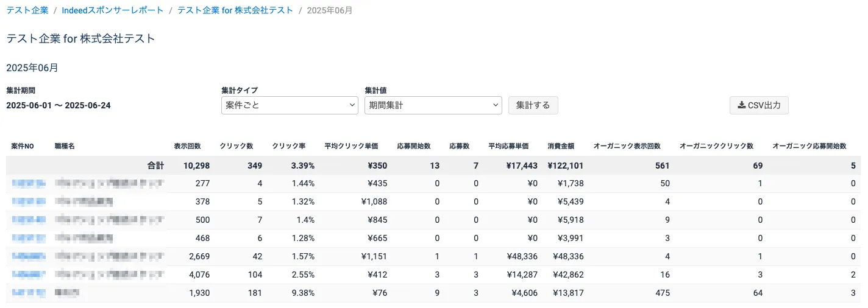The image size is (868, 308).
Task: Click the クリック数 column header
Action: tap(237, 147)
